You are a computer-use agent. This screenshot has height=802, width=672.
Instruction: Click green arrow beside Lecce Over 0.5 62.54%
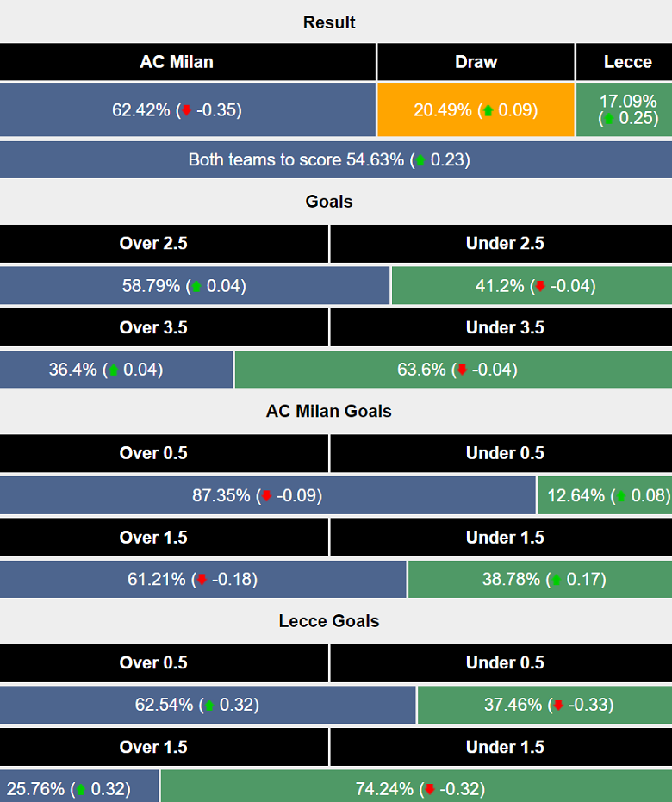[207, 706]
